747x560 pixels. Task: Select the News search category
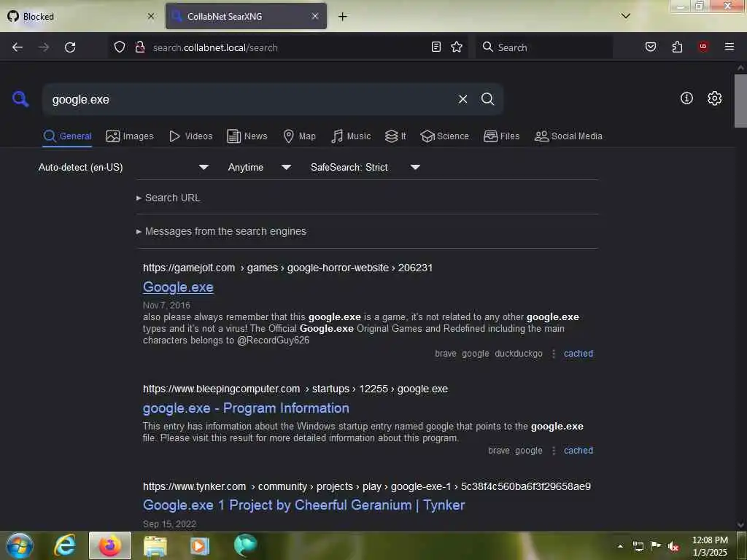pyautogui.click(x=247, y=136)
